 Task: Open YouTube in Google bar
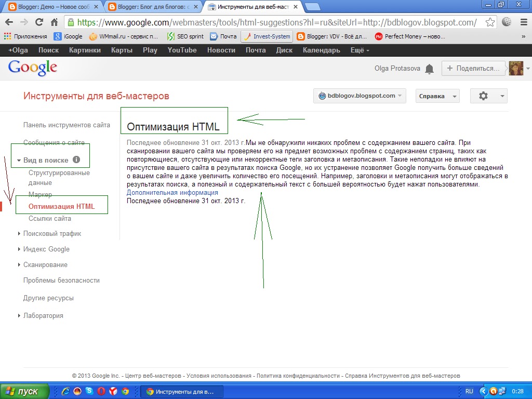(182, 50)
